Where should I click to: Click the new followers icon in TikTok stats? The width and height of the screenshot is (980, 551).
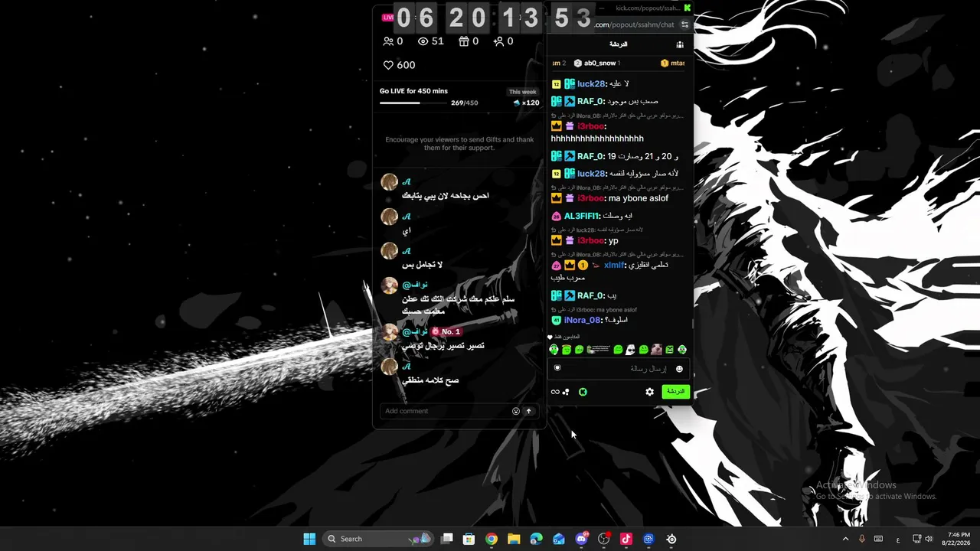click(499, 41)
